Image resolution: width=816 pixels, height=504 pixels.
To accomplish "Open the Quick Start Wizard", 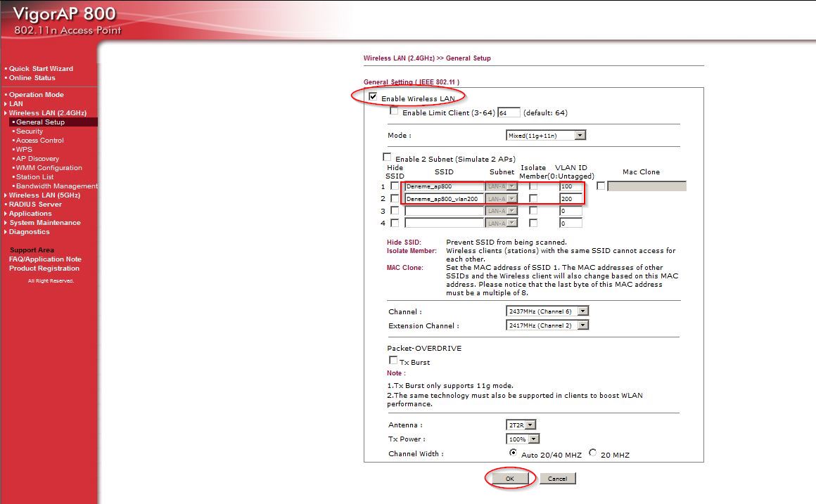I will point(41,69).
